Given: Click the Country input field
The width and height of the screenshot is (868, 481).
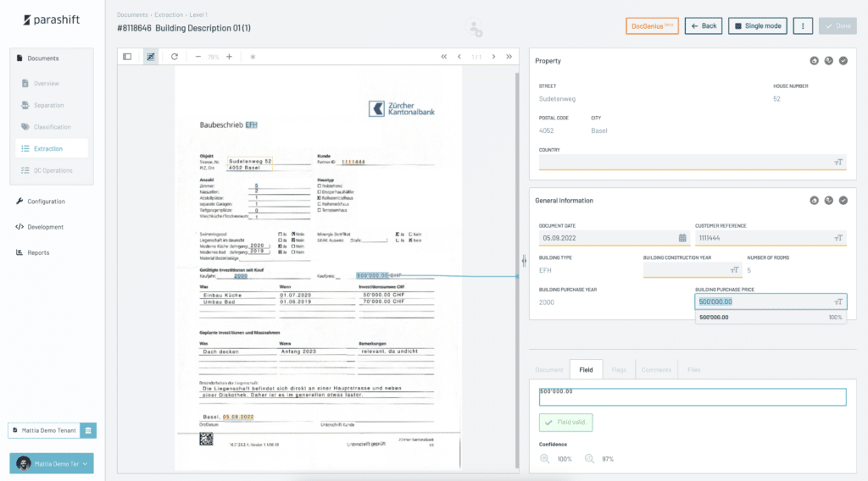Looking at the screenshot, I should pyautogui.click(x=687, y=162).
